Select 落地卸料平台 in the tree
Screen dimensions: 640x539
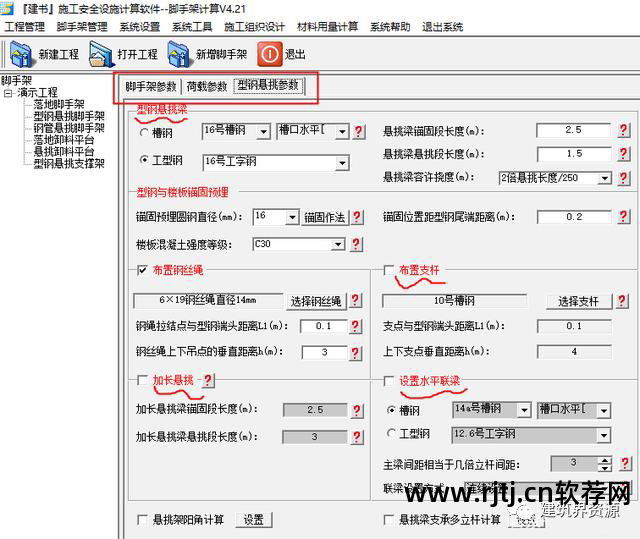(64, 140)
